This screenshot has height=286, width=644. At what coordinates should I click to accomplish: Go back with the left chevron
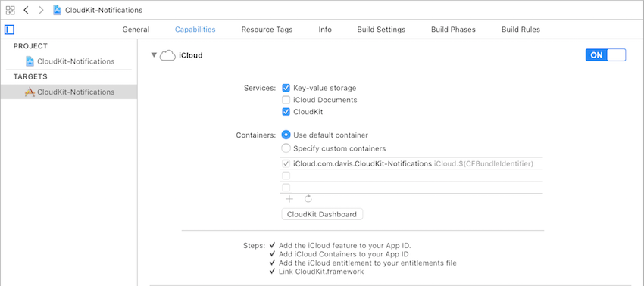(26, 10)
